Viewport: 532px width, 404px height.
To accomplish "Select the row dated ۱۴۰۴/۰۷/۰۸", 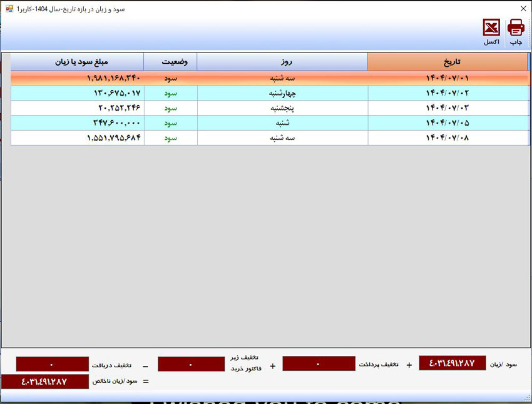I will (270, 138).
